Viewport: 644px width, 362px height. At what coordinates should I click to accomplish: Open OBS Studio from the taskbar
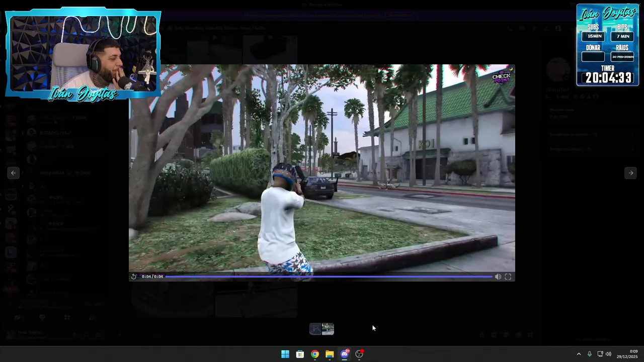coord(359,354)
